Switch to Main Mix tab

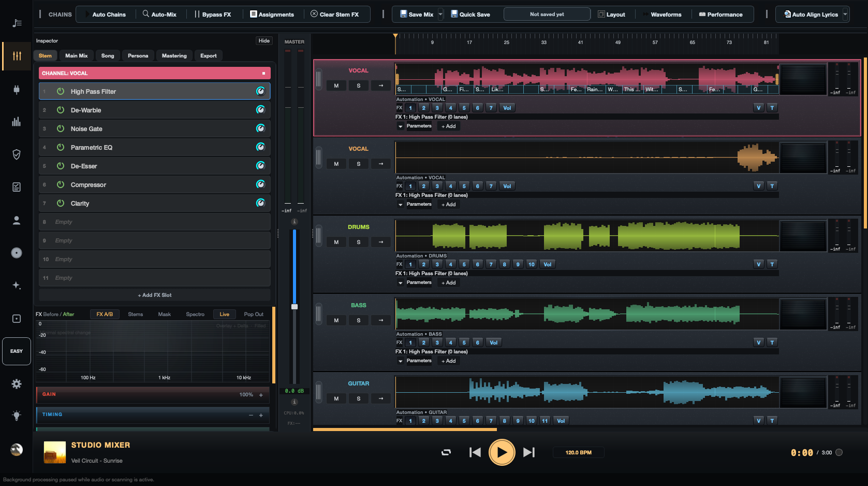click(x=77, y=55)
